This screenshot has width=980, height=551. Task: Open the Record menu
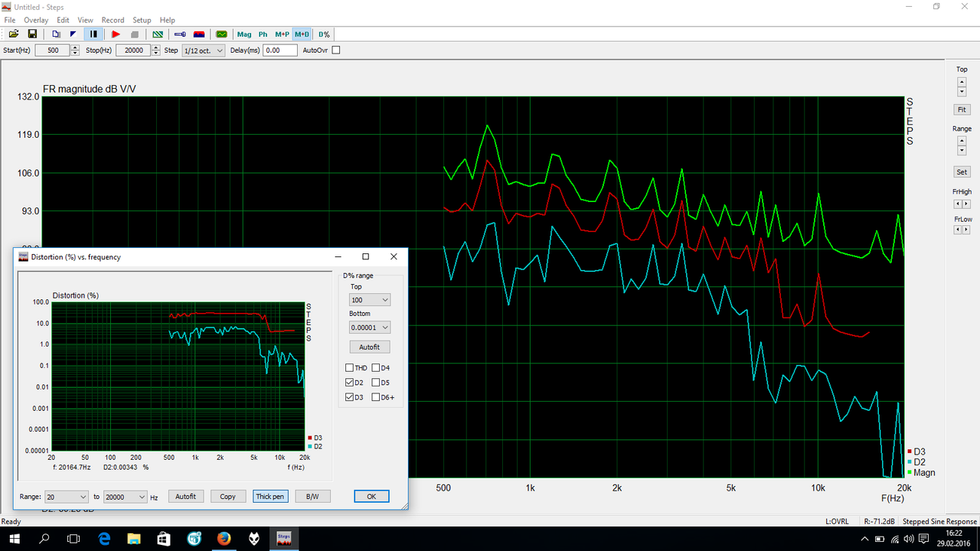click(x=113, y=20)
